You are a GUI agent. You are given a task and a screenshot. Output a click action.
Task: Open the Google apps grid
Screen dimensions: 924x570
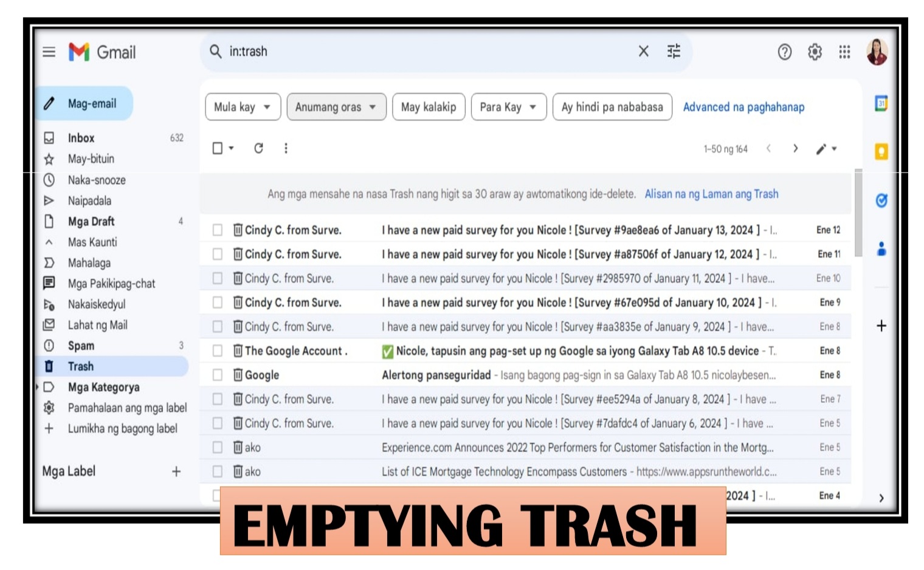[844, 52]
